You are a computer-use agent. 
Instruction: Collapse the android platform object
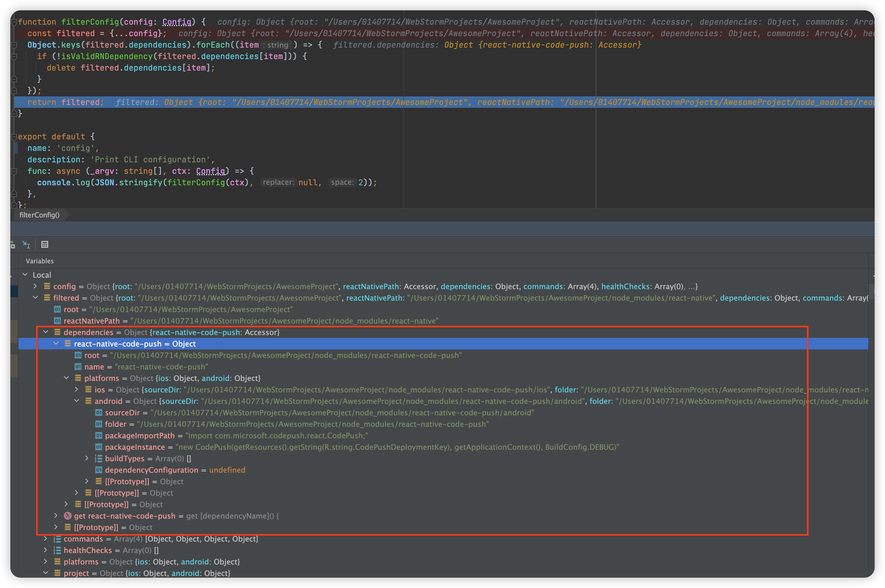click(77, 401)
